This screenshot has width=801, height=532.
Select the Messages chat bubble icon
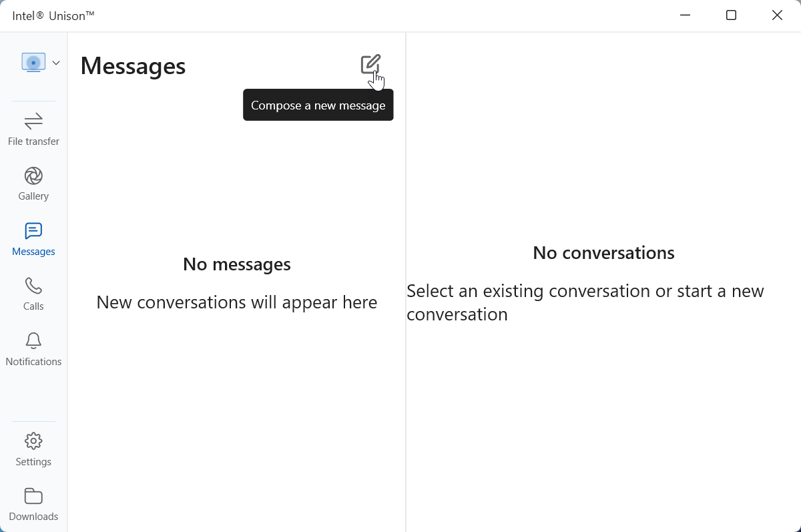[x=33, y=231]
